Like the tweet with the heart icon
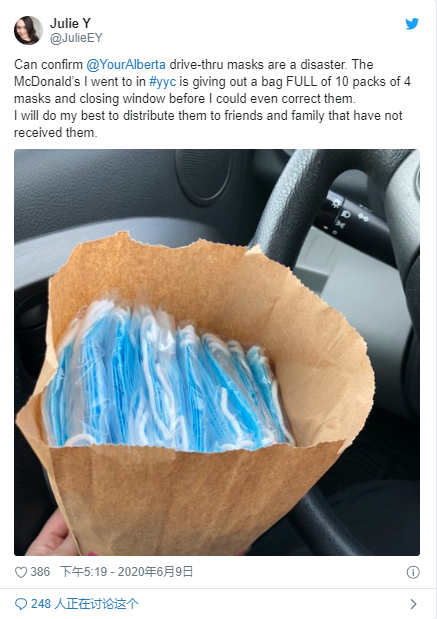Image resolution: width=437 pixels, height=619 pixels. (21, 572)
